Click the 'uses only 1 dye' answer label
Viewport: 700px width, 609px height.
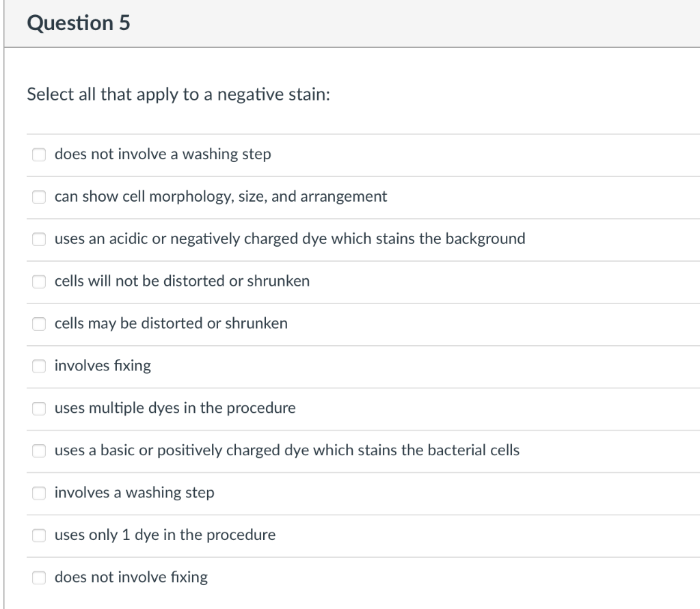tap(165, 535)
